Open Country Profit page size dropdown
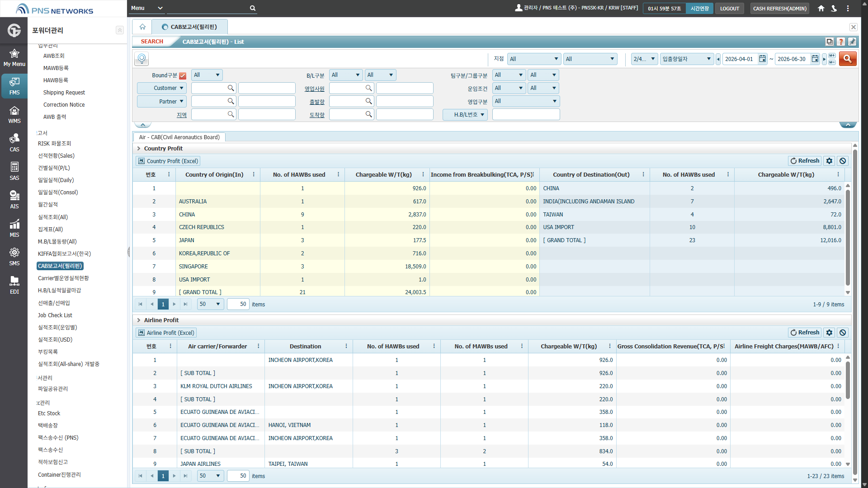The width and height of the screenshot is (868, 488). (210, 304)
